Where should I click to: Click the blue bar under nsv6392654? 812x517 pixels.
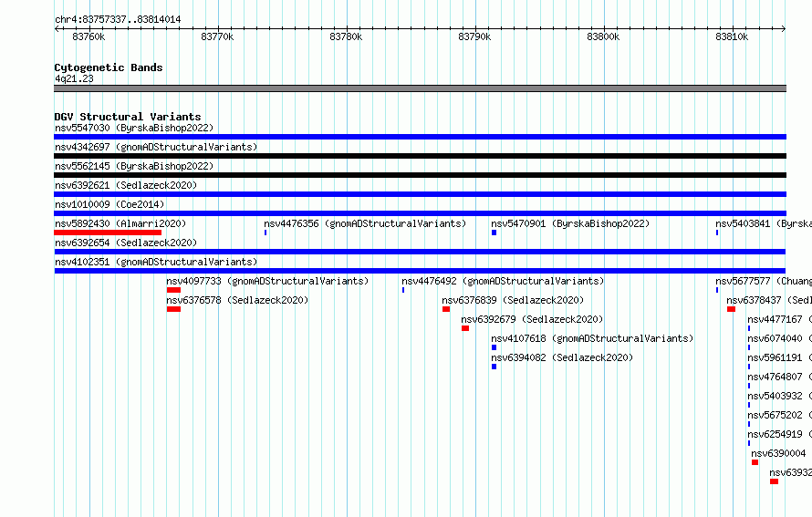pyautogui.click(x=420, y=252)
